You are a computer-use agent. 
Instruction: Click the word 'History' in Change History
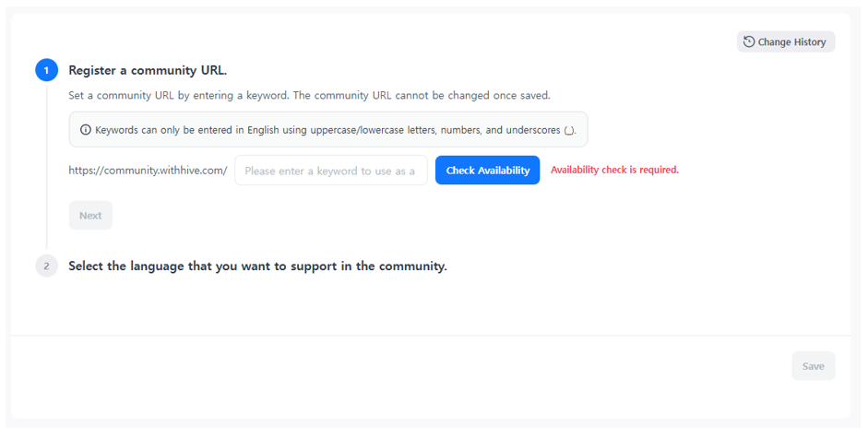pyautogui.click(x=809, y=42)
